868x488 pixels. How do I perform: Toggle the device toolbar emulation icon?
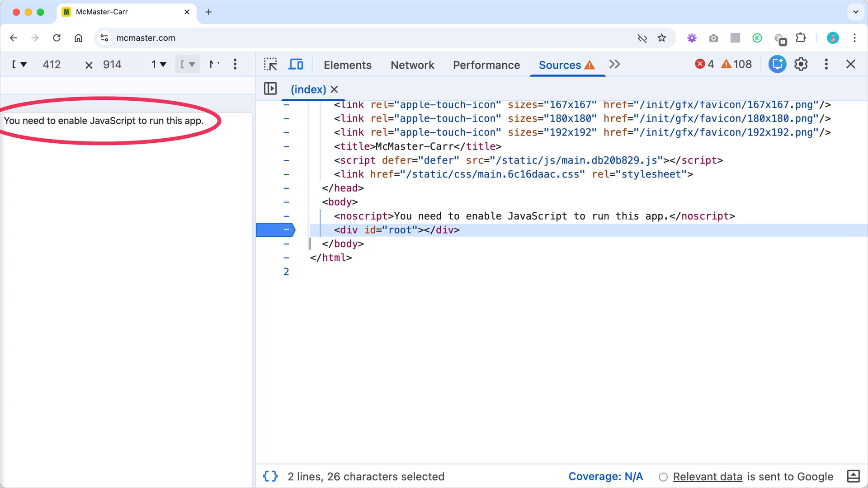296,64
